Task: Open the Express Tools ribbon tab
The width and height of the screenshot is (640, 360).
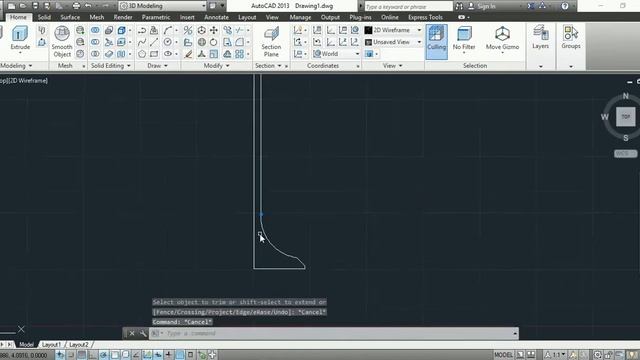Action: pyautogui.click(x=425, y=17)
